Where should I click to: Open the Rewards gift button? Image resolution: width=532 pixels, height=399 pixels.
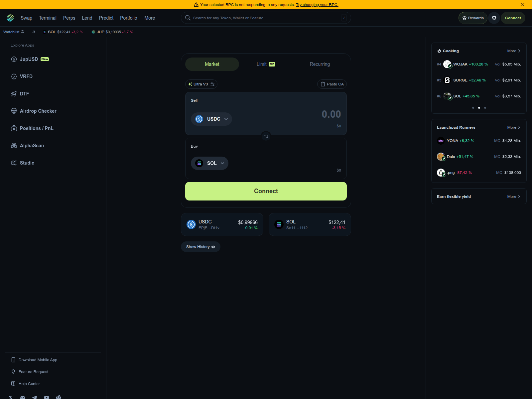[x=473, y=18]
